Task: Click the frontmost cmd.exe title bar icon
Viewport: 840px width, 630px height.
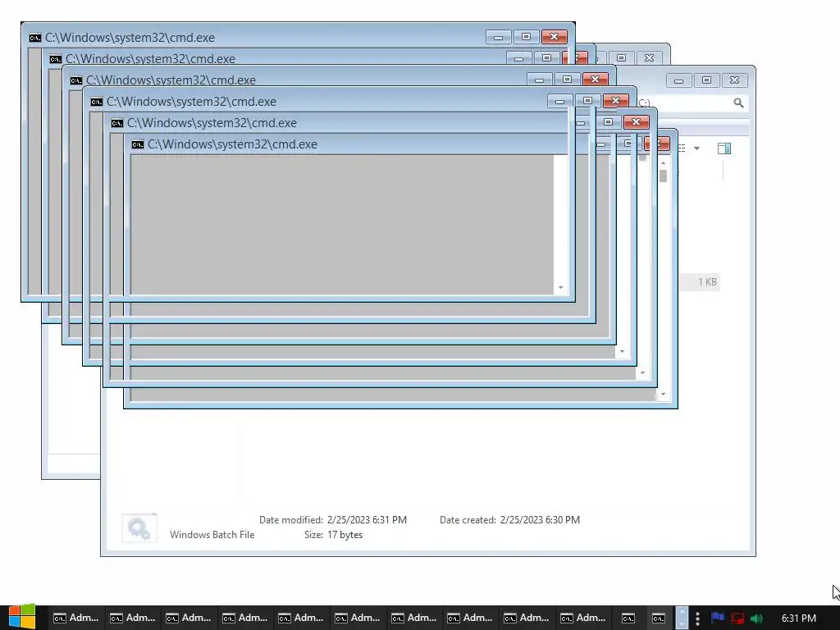Action: click(x=34, y=38)
